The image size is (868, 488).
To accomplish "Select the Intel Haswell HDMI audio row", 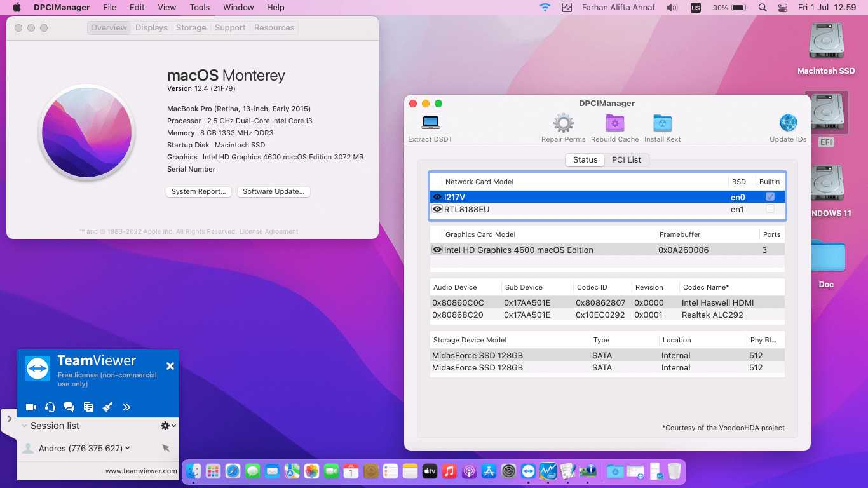I will [x=607, y=302].
